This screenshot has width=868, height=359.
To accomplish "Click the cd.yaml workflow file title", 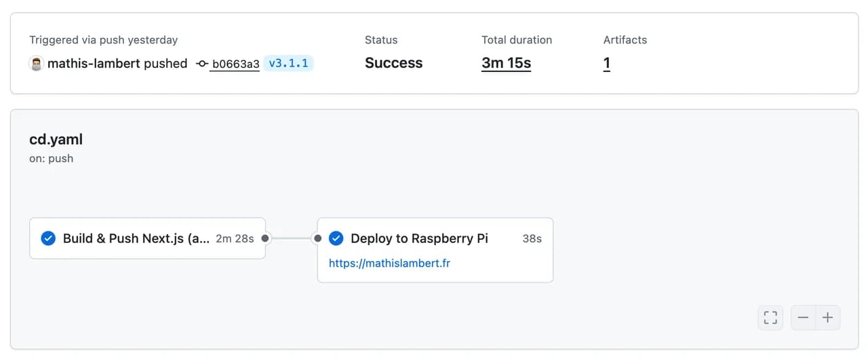I will click(x=56, y=140).
